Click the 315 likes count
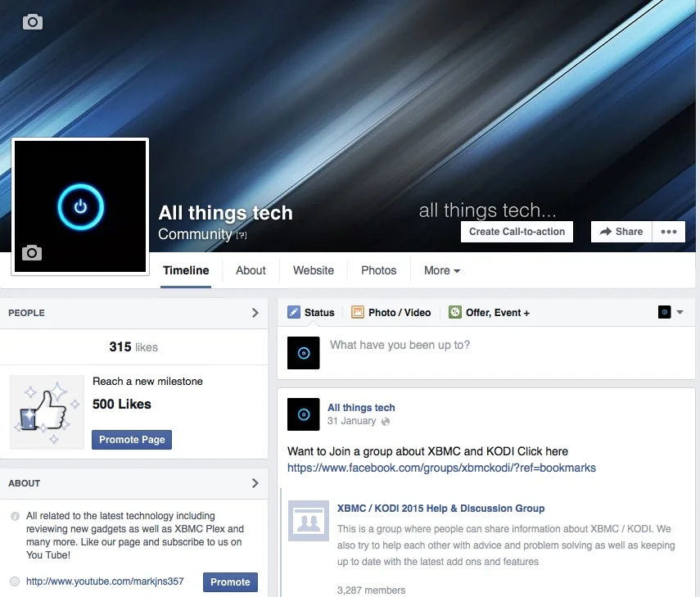The image size is (700, 597). point(133,347)
